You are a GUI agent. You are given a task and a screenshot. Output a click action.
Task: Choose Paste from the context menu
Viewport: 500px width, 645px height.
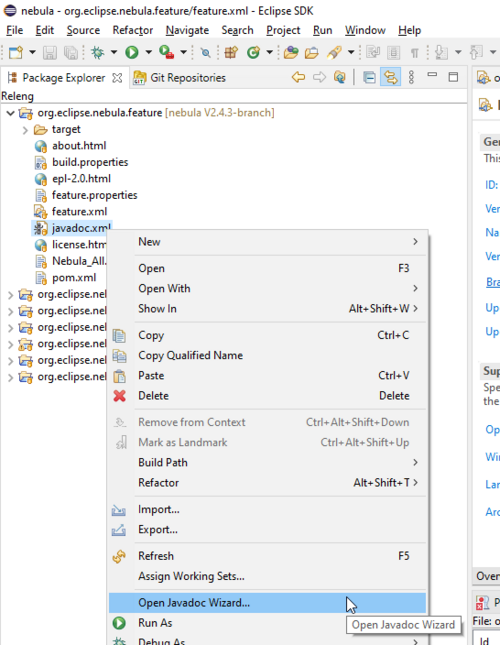click(267, 376)
